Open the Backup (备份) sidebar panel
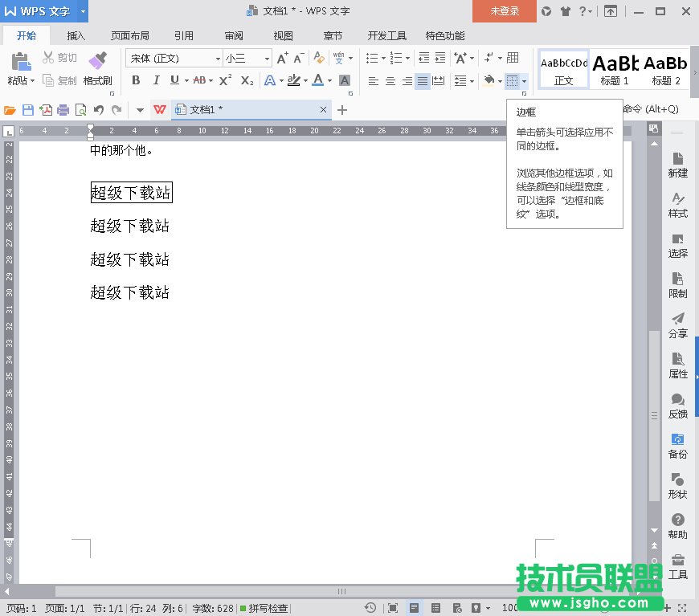The height and width of the screenshot is (616, 699). (x=677, y=445)
